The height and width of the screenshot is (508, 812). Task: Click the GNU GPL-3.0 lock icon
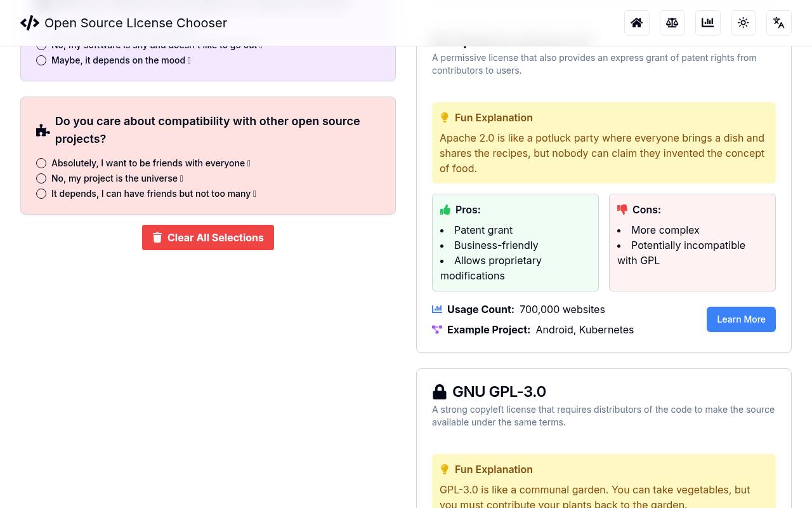(439, 391)
